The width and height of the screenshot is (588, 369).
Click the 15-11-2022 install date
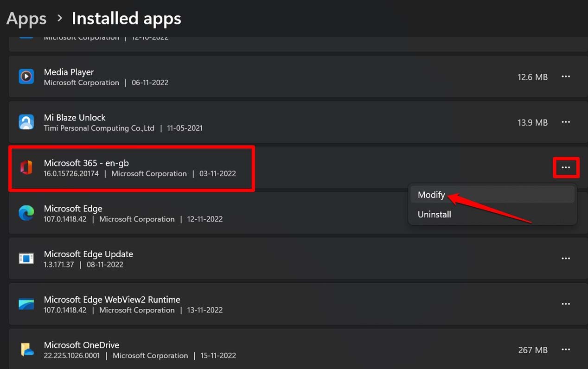(218, 356)
